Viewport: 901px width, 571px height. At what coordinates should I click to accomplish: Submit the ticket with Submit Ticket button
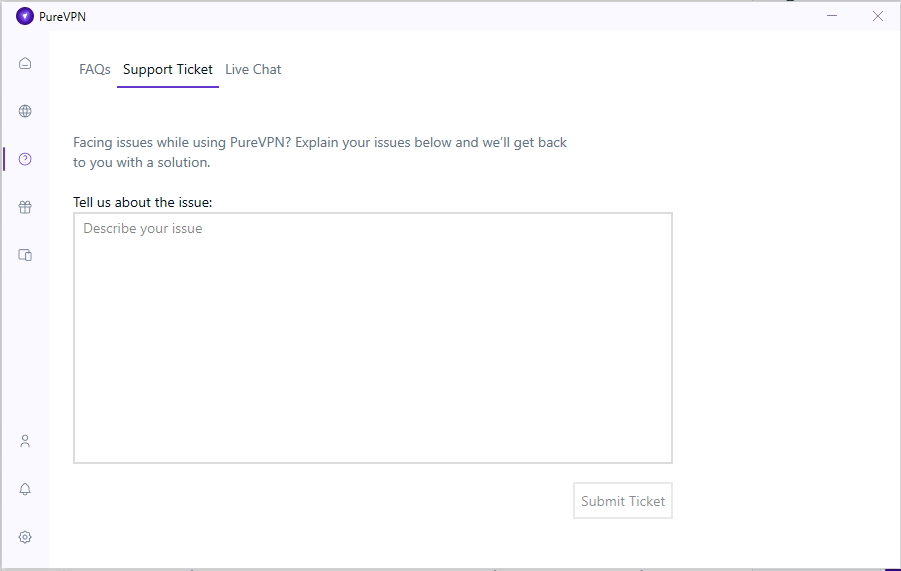point(623,501)
